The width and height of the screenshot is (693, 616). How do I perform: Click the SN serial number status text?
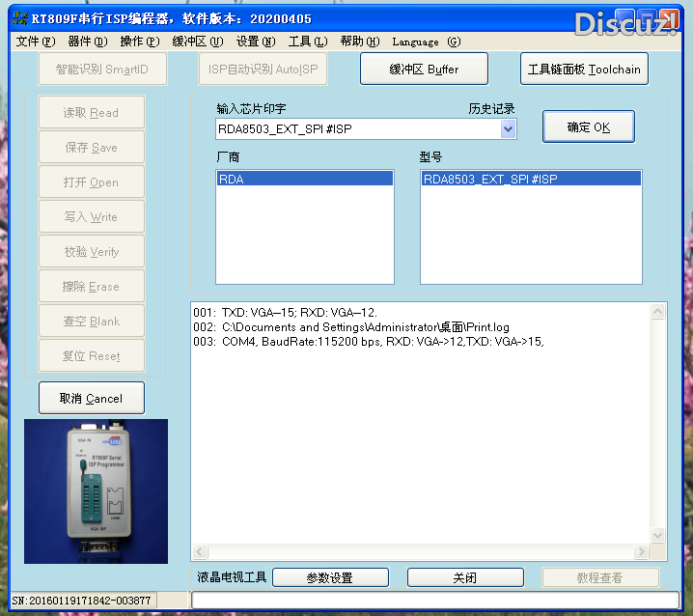coord(81,601)
